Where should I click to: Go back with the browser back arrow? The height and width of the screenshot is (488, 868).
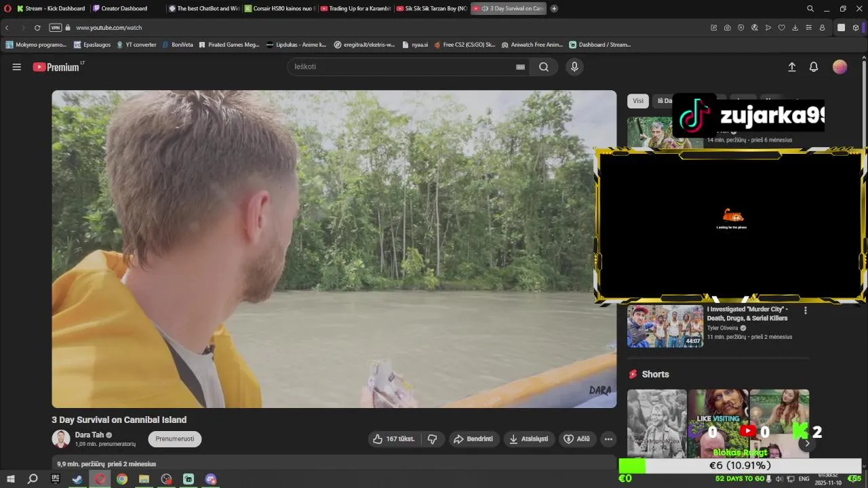pos(7,28)
